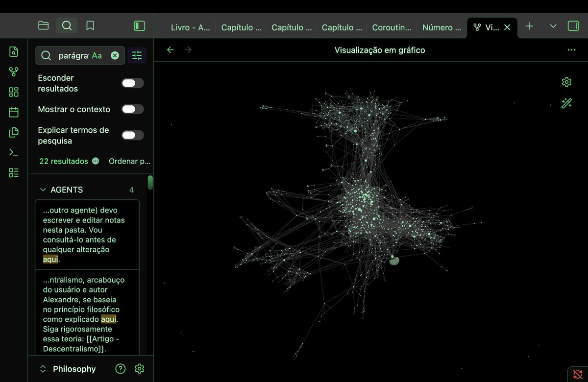588x382 pixels.
Task: Open graph view ribbon icon
Action: coord(14,72)
